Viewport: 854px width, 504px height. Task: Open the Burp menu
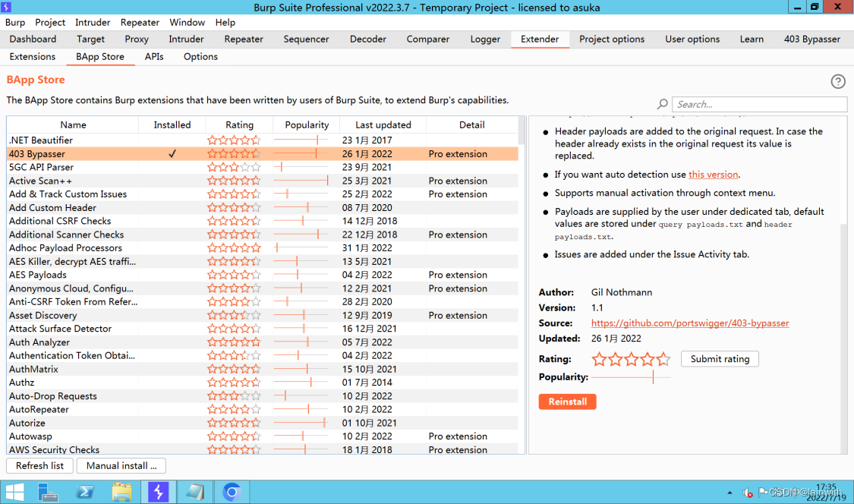[15, 22]
